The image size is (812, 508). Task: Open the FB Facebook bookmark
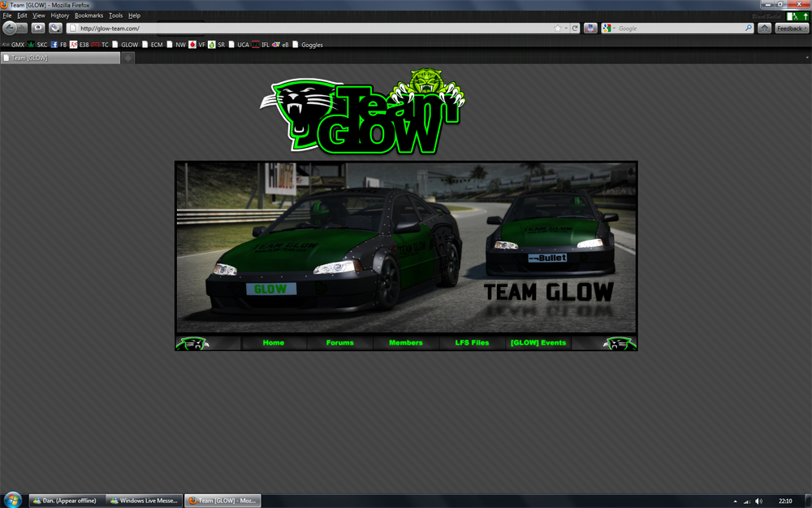point(58,45)
